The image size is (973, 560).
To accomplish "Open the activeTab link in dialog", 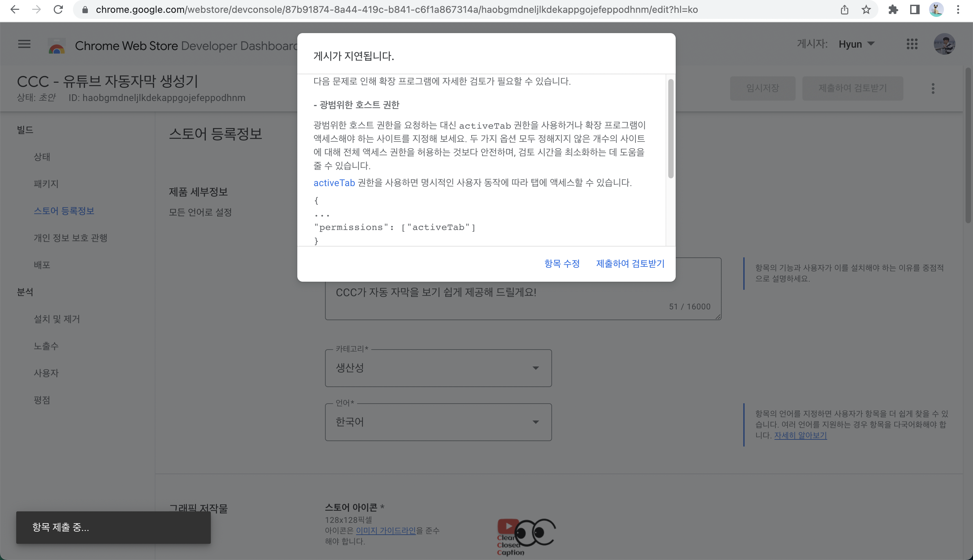I will (x=334, y=183).
